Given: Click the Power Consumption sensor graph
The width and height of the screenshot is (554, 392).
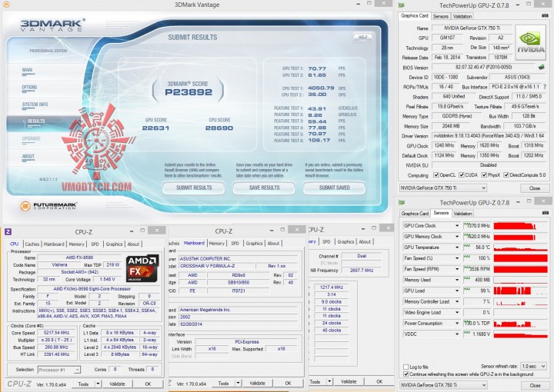Looking at the screenshot, I should (x=520, y=323).
